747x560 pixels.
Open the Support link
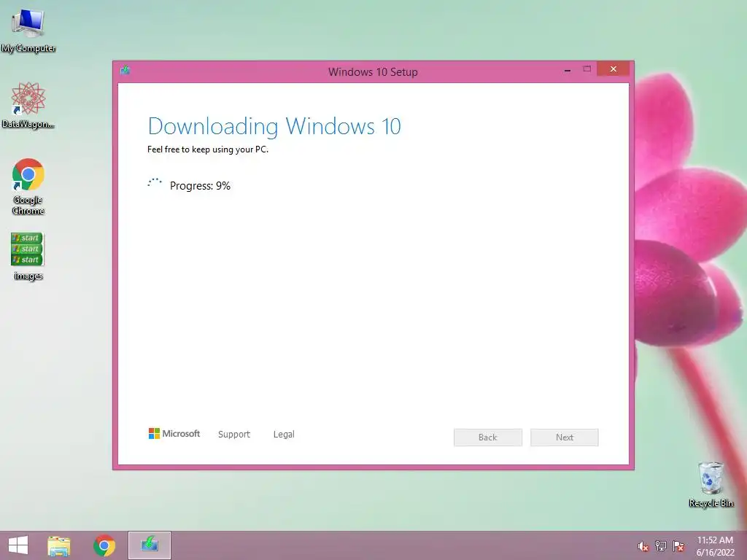coord(234,435)
